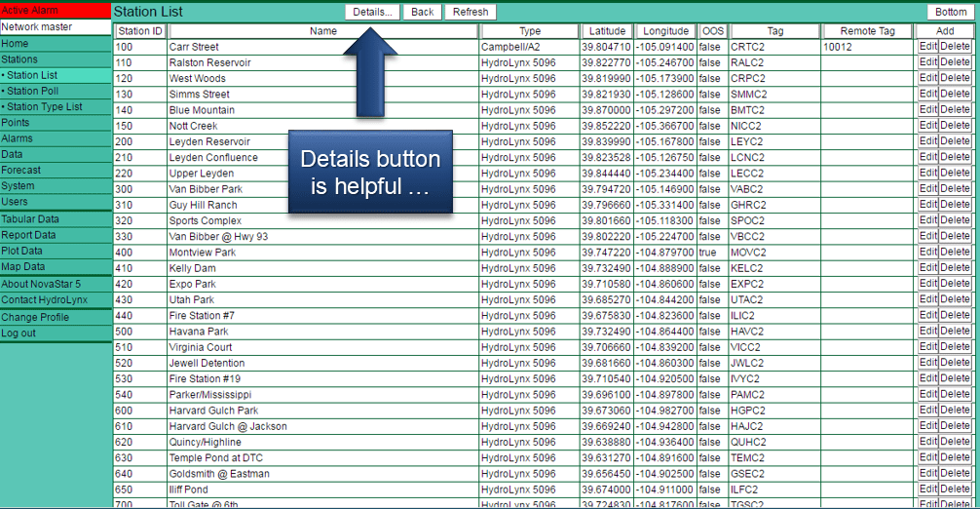
Task: Go to Points in sidebar
Action: click(56, 123)
